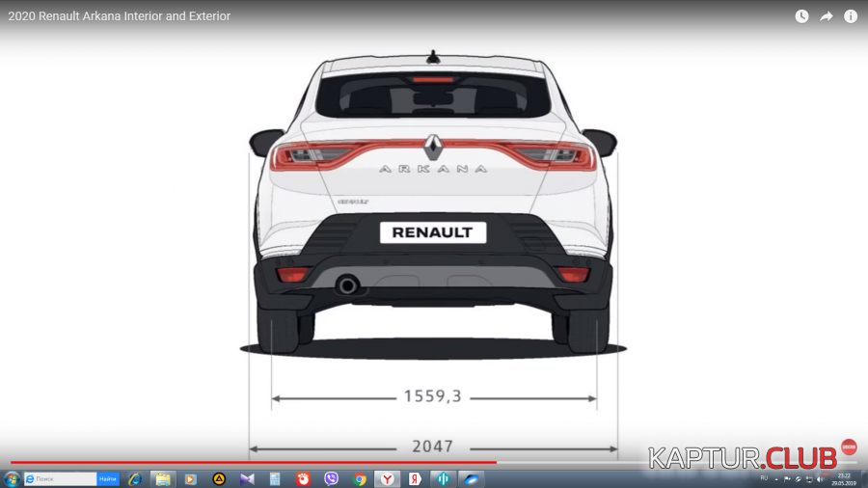Open Action Center flag icon
Screen dimensions: 868x488
pyautogui.click(x=787, y=479)
